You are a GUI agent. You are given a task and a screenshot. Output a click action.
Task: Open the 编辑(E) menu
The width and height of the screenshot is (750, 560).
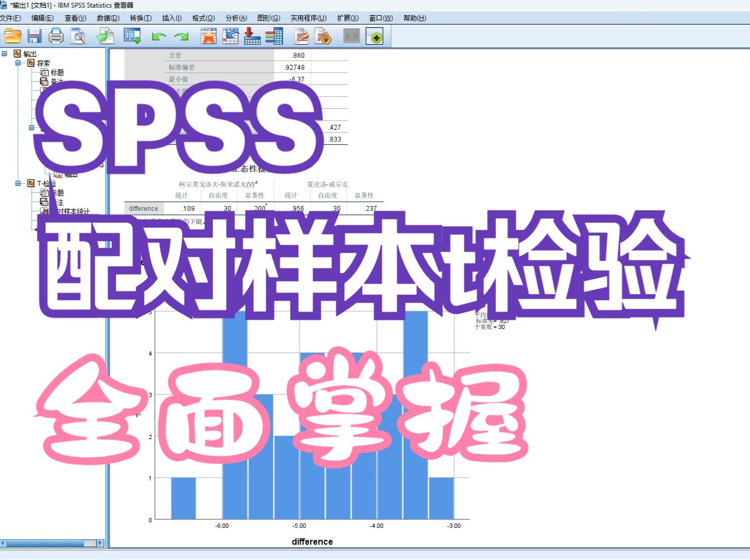tap(42, 18)
